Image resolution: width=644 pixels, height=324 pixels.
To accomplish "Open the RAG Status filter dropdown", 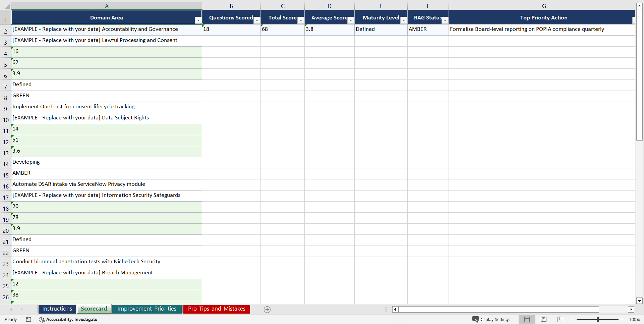I will click(x=445, y=20).
